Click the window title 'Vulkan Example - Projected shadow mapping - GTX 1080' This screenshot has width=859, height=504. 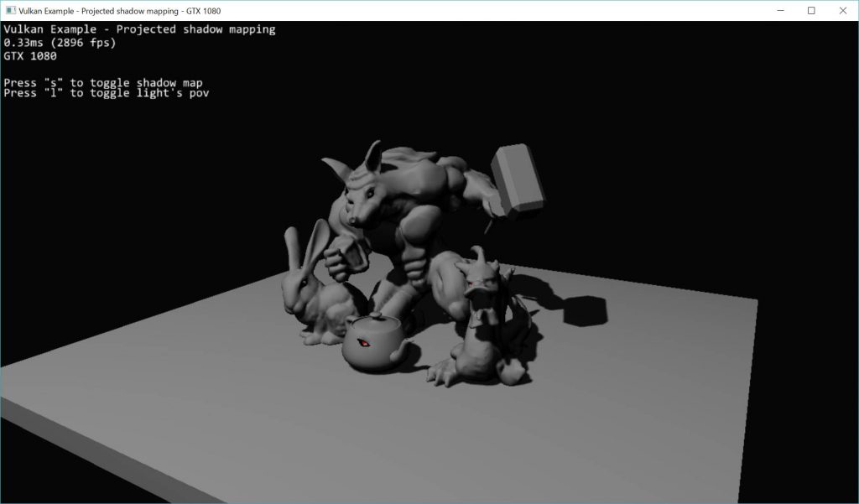(119, 11)
